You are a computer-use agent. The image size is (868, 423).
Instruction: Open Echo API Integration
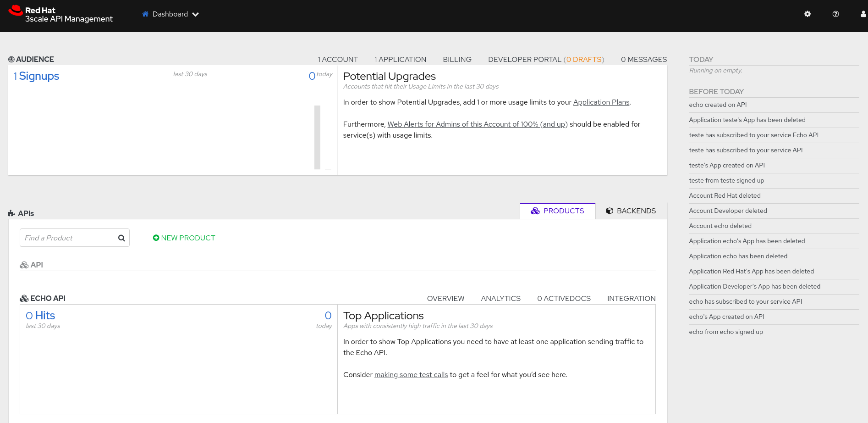coord(631,299)
